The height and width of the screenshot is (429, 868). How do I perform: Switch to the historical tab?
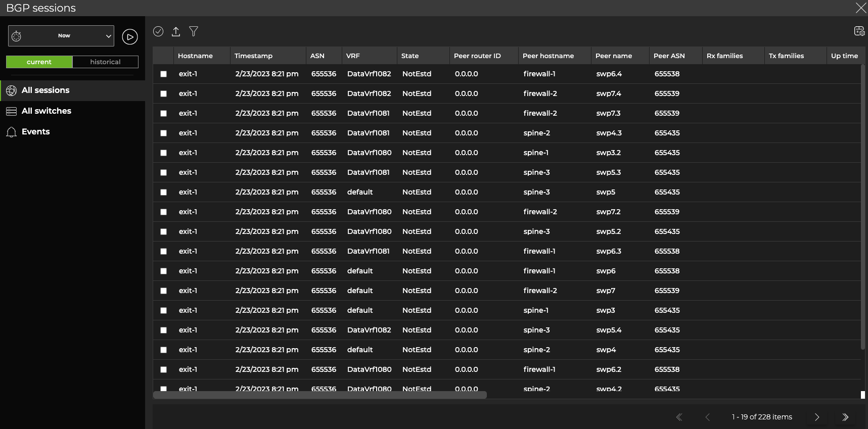[105, 62]
